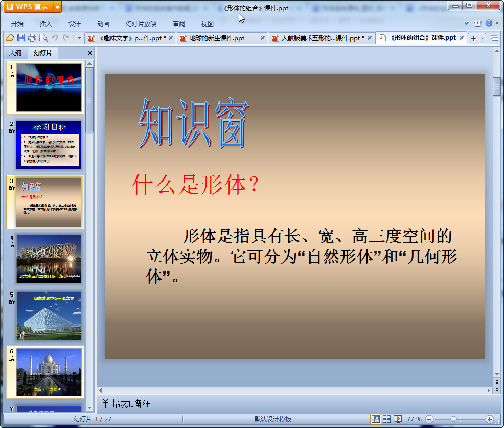Open the 幻灯片放映 ribbon tab

coord(141,24)
